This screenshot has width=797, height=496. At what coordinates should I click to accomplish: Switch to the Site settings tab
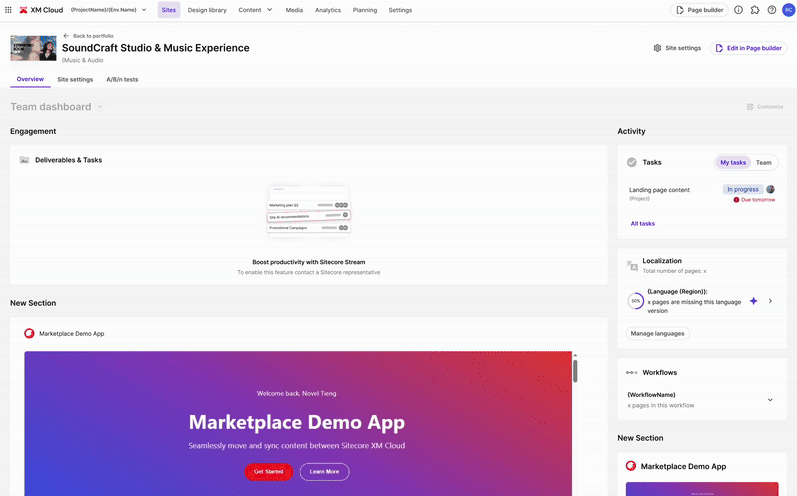(x=75, y=79)
